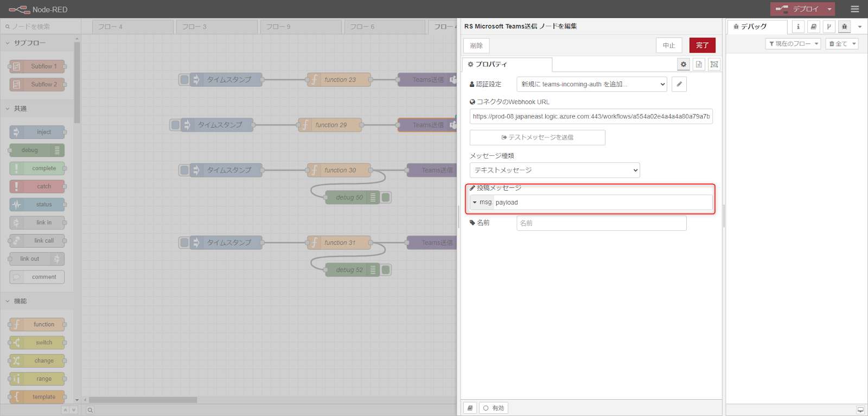Trigger the inject button before function 23
Image resolution: width=868 pixels, height=416 pixels.
(184, 80)
